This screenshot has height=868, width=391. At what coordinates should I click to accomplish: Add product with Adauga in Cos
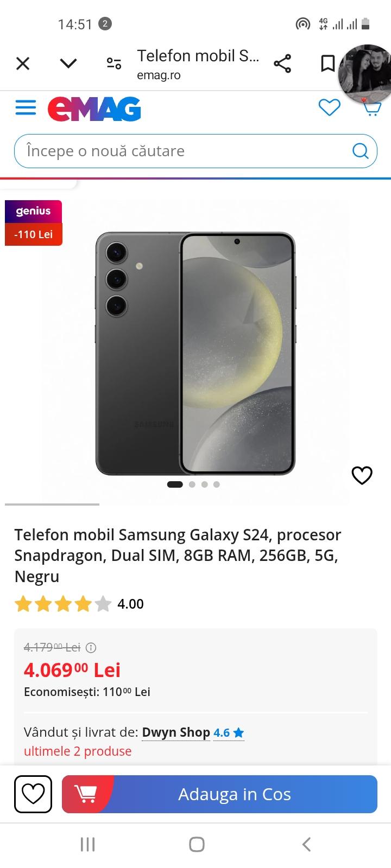[x=219, y=794]
